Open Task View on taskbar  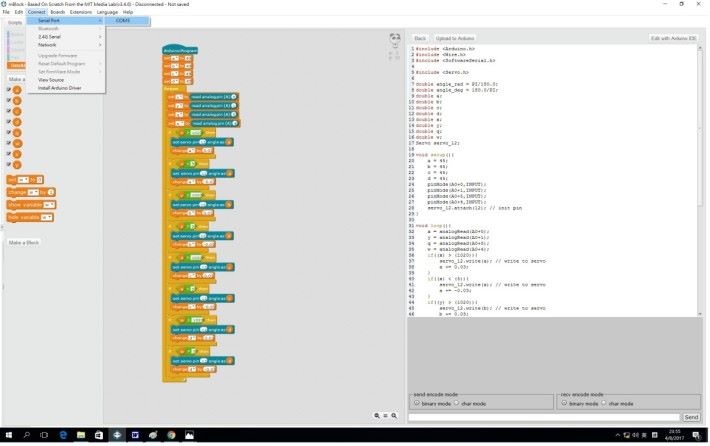(44, 435)
